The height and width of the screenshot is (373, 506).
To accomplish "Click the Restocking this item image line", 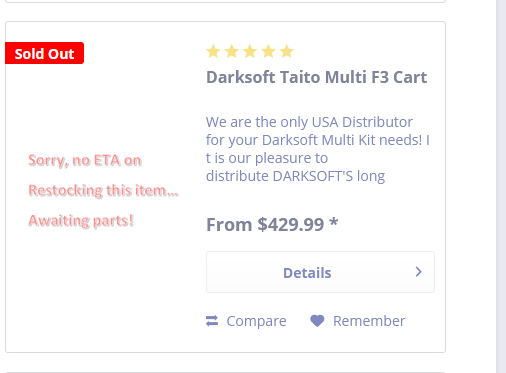I will click(103, 190).
